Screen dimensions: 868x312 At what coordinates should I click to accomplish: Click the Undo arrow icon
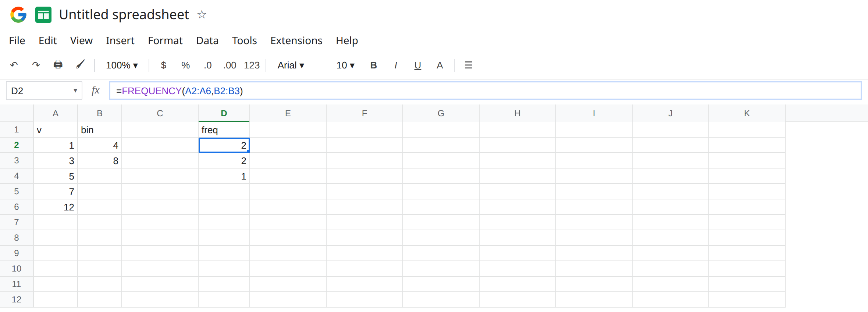[x=14, y=65]
